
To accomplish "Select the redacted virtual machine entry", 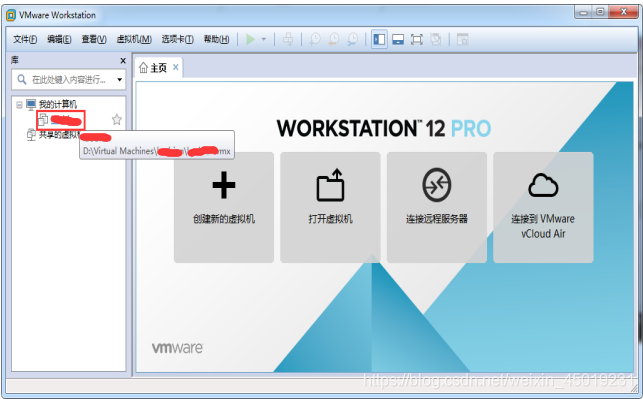I will [61, 120].
